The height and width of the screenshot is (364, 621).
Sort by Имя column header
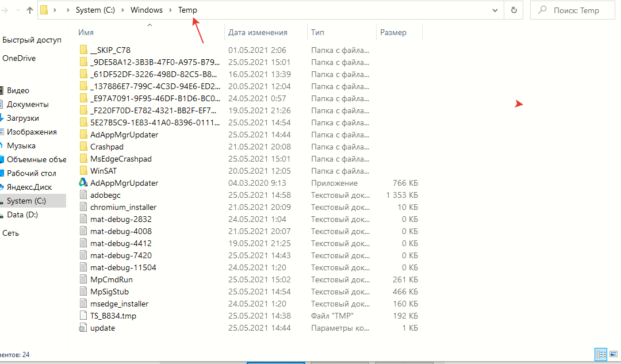[86, 32]
